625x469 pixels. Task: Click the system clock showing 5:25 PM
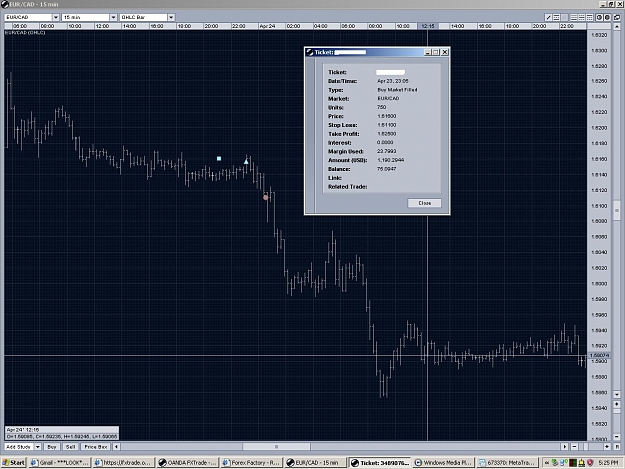(608, 463)
